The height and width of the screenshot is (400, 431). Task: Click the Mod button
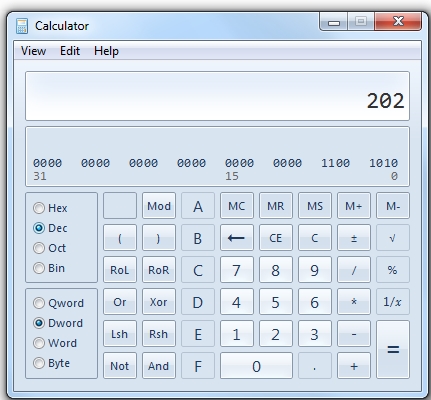click(159, 206)
